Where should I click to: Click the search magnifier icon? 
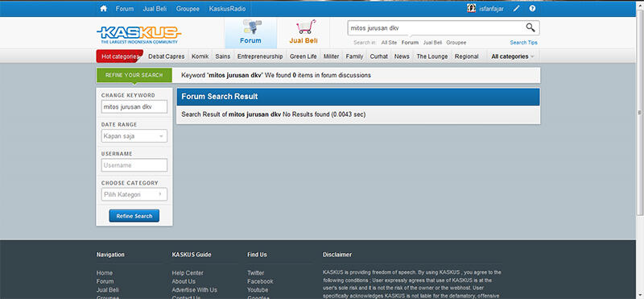pos(530,27)
